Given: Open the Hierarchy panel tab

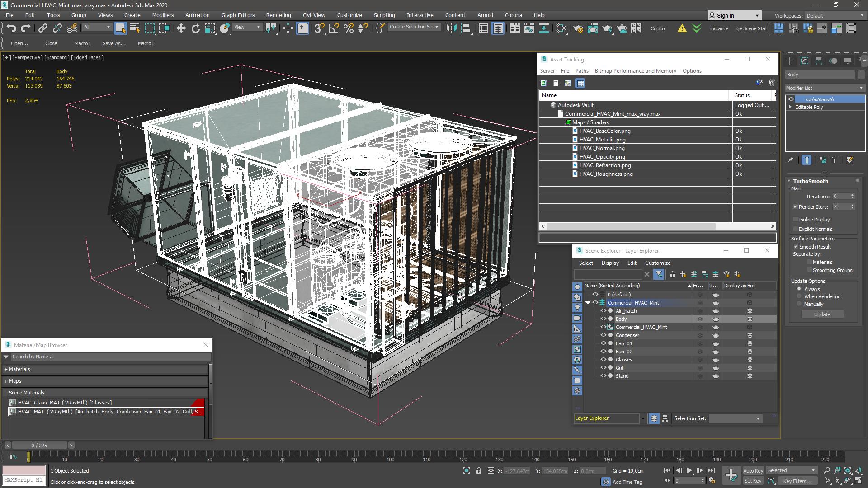Looking at the screenshot, I should (x=819, y=61).
